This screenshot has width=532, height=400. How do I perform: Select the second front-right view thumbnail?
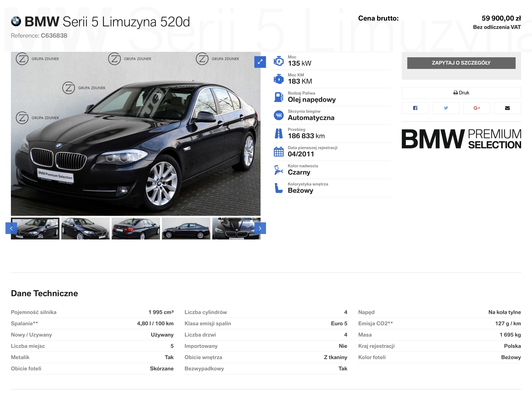[x=85, y=229]
